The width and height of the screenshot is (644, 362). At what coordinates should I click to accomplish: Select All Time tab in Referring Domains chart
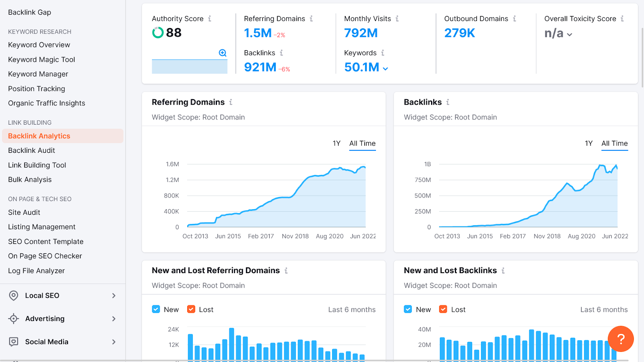coord(362,144)
